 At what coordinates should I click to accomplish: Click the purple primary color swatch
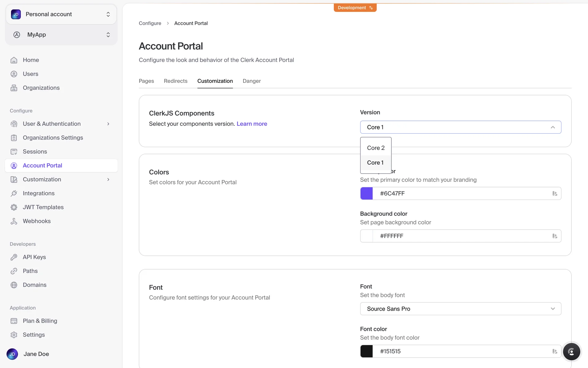[367, 194]
